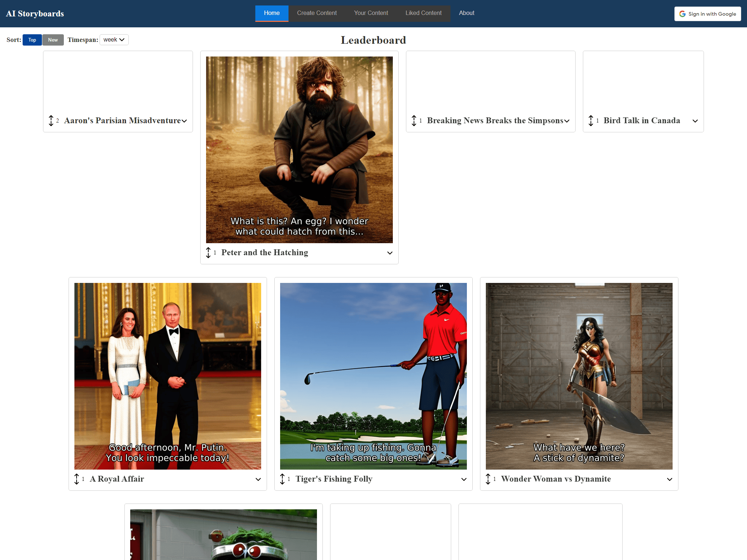The width and height of the screenshot is (747, 560).
Task: Click the Leaderboard heading
Action: pyautogui.click(x=373, y=40)
